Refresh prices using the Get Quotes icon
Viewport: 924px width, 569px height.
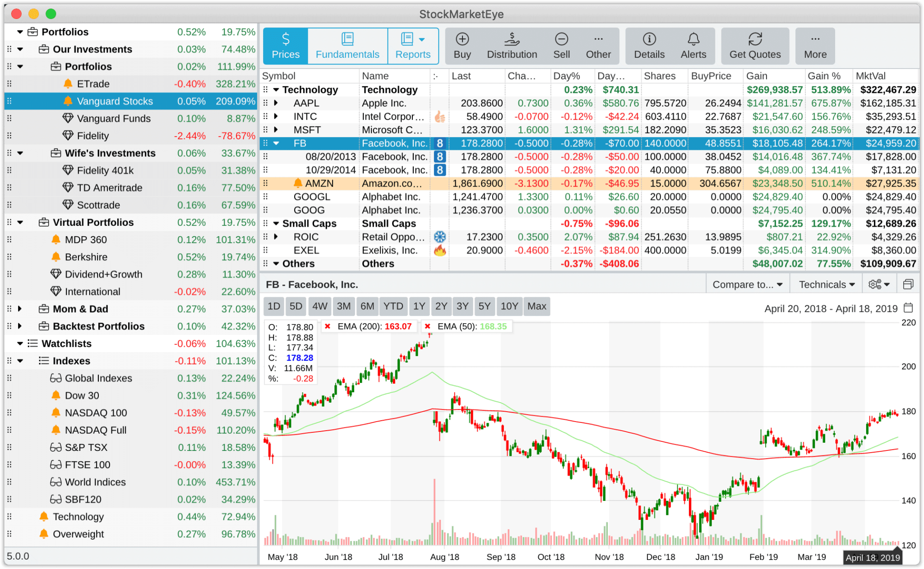(755, 45)
